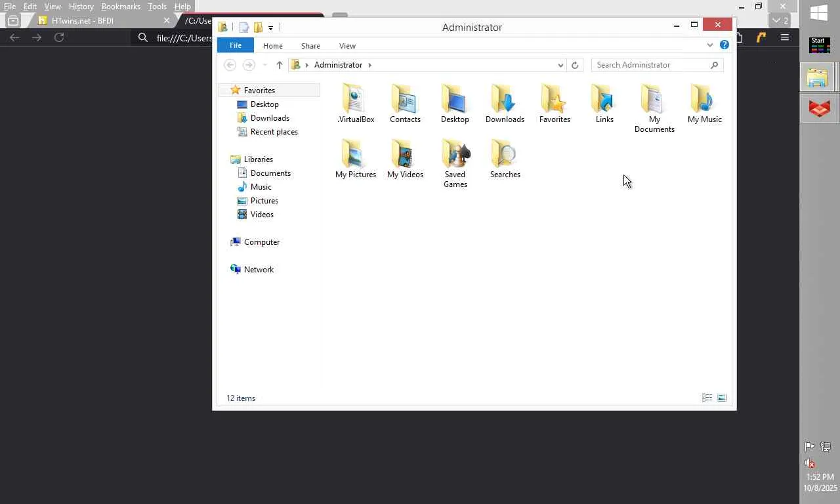840x504 pixels.
Task: Open address bar previous locations dropdown
Action: pos(560,65)
